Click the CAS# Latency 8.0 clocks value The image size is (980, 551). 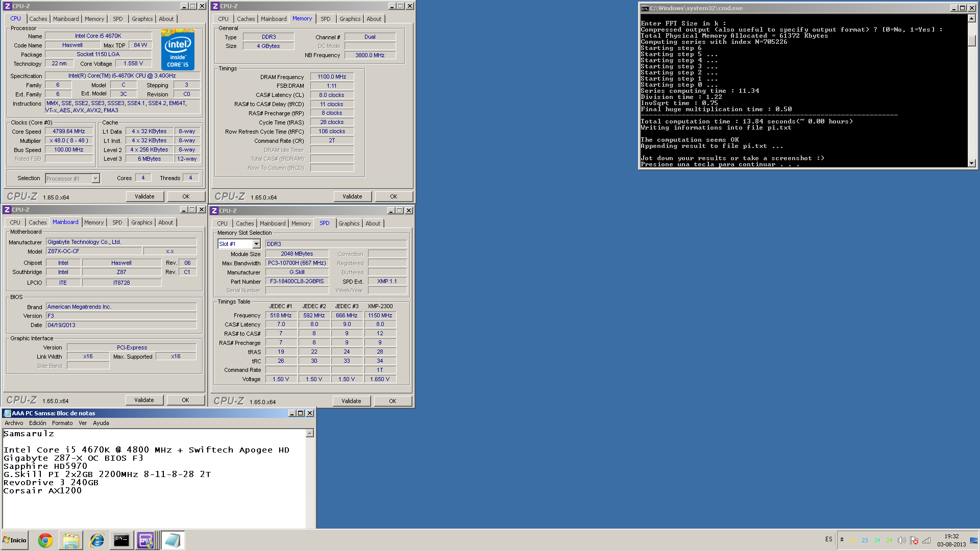tap(332, 95)
